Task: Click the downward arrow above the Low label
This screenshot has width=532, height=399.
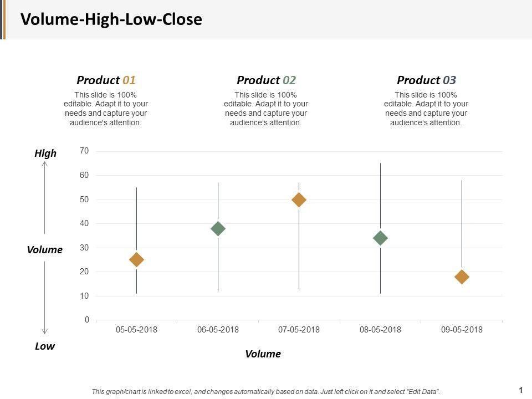Action: pos(45,296)
